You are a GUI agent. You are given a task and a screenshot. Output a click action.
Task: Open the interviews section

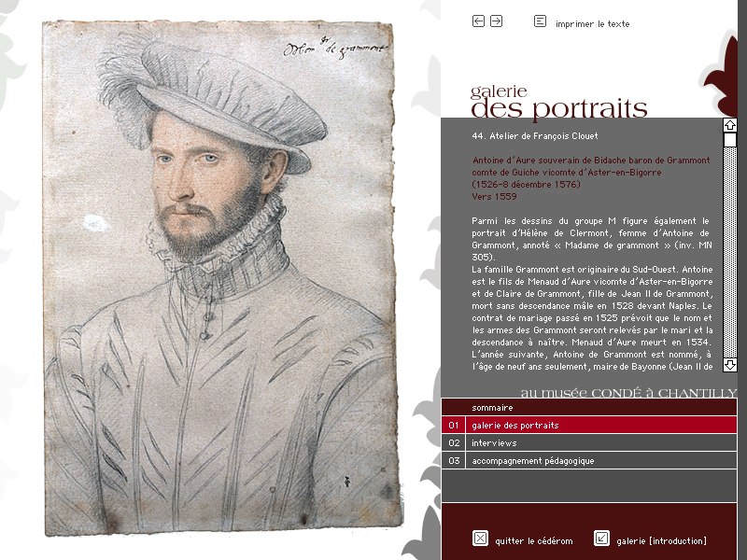[589, 442]
